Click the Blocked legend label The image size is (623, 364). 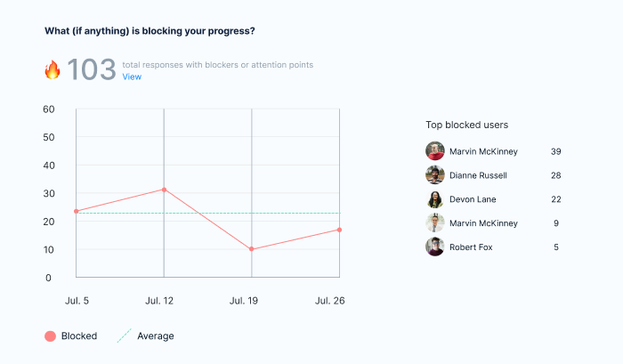point(79,336)
